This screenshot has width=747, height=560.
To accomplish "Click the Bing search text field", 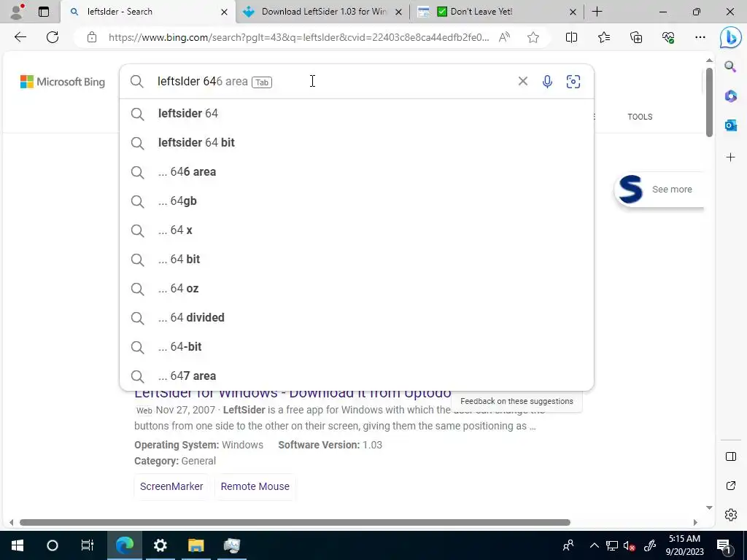I will 333,82.
